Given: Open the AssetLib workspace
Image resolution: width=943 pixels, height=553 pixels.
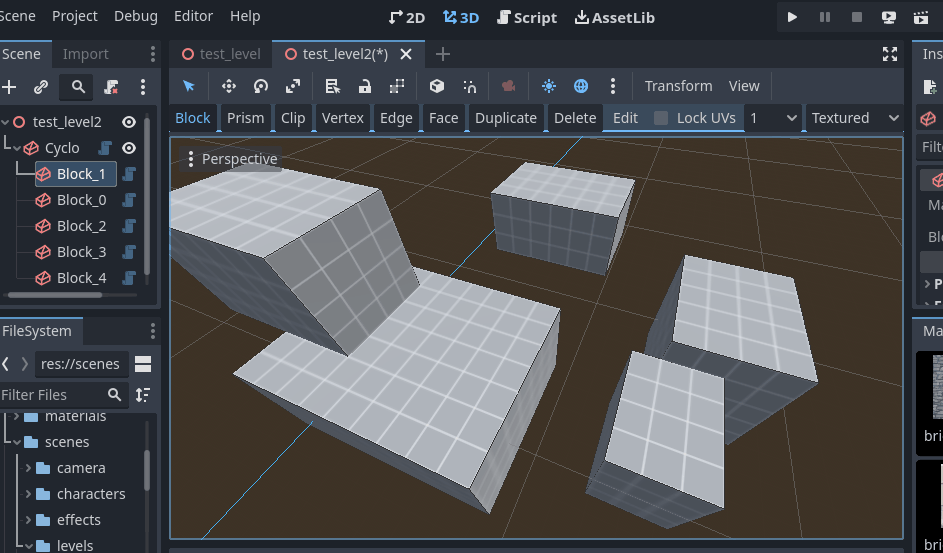Looking at the screenshot, I should [x=615, y=17].
